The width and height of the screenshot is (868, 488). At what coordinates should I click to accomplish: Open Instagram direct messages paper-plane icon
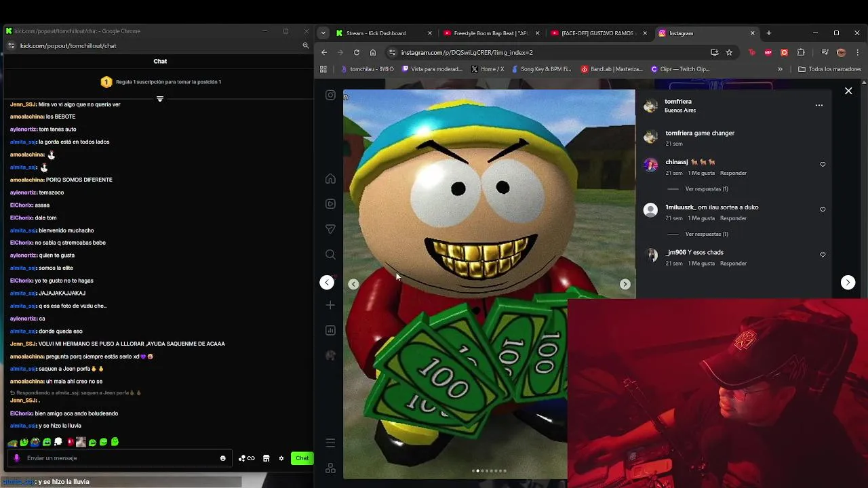click(330, 229)
